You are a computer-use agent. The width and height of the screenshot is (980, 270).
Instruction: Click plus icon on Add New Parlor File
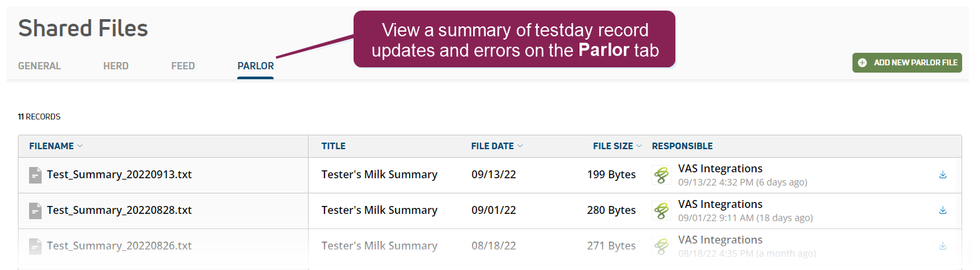[x=862, y=63]
